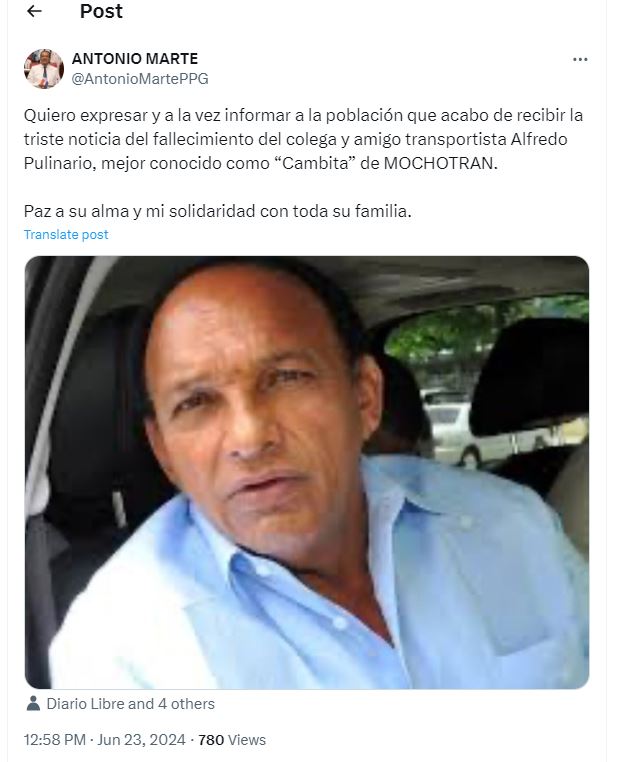Viewport: 618px width, 762px height.
Task: Open the attached photo of the man
Action: pos(307,472)
